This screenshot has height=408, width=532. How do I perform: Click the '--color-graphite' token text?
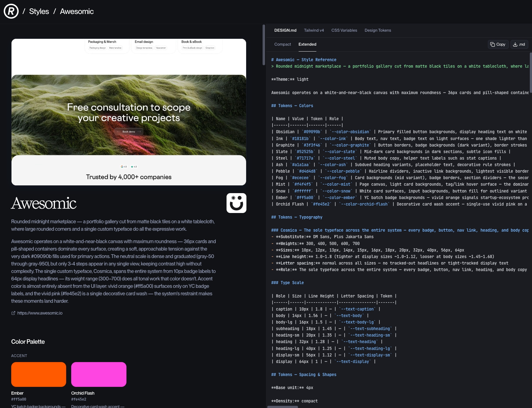(350, 145)
